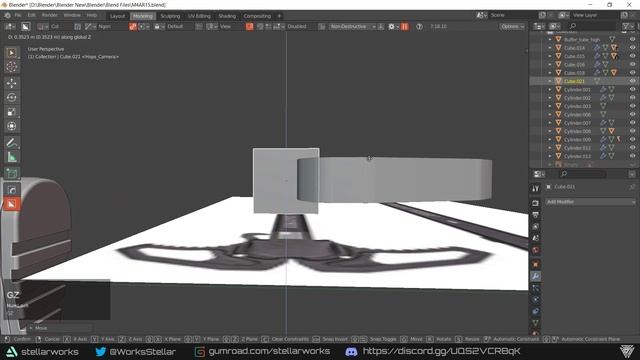Click the Blender logo menu icon
The image size is (640, 360).
[x=7, y=16]
